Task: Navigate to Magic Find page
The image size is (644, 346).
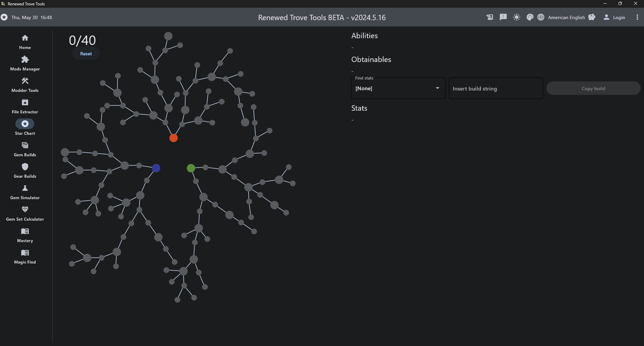Action: [25, 256]
